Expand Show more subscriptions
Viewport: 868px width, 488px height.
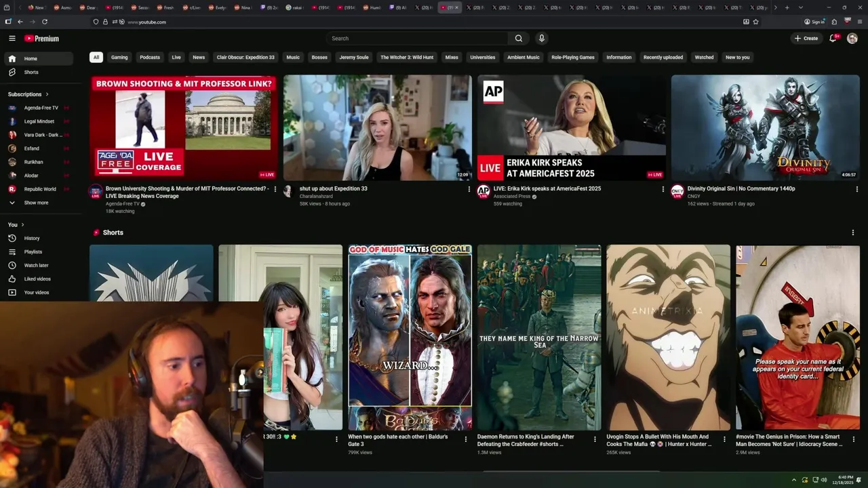pos(39,203)
